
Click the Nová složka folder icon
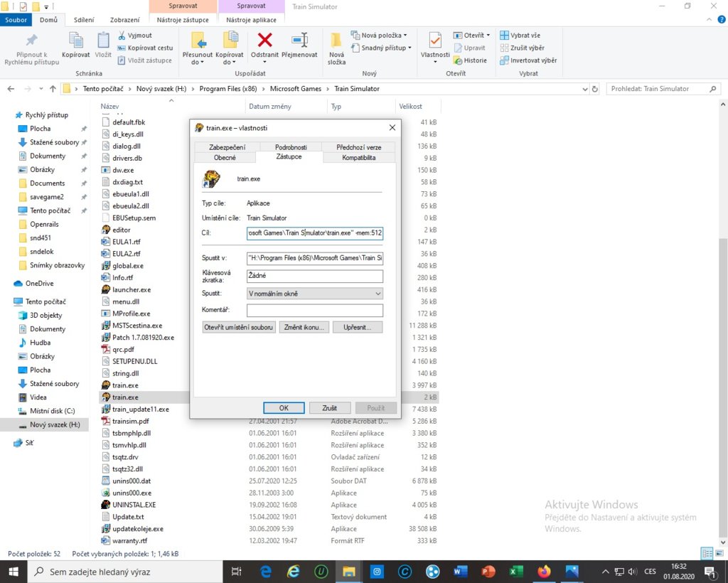click(336, 43)
